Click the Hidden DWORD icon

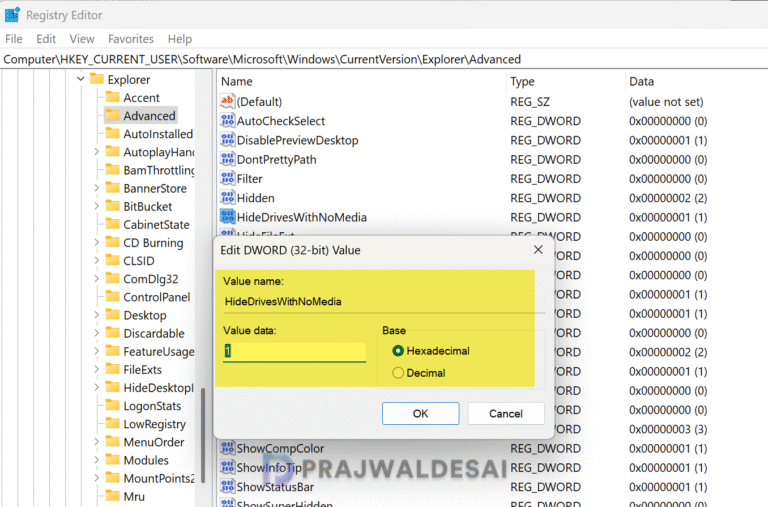pyautogui.click(x=227, y=197)
